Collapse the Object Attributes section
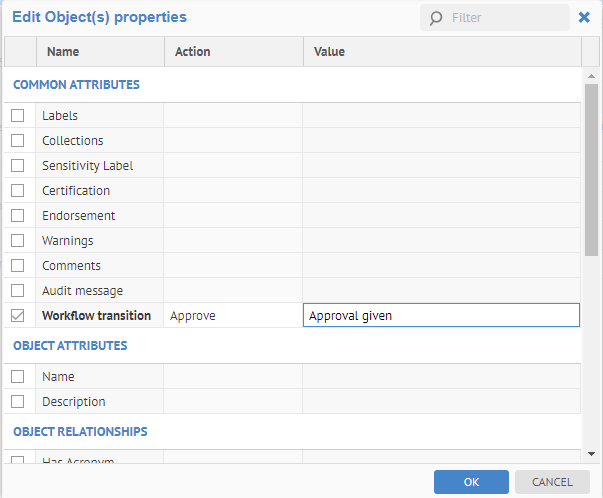The height and width of the screenshot is (498, 603). click(70, 346)
